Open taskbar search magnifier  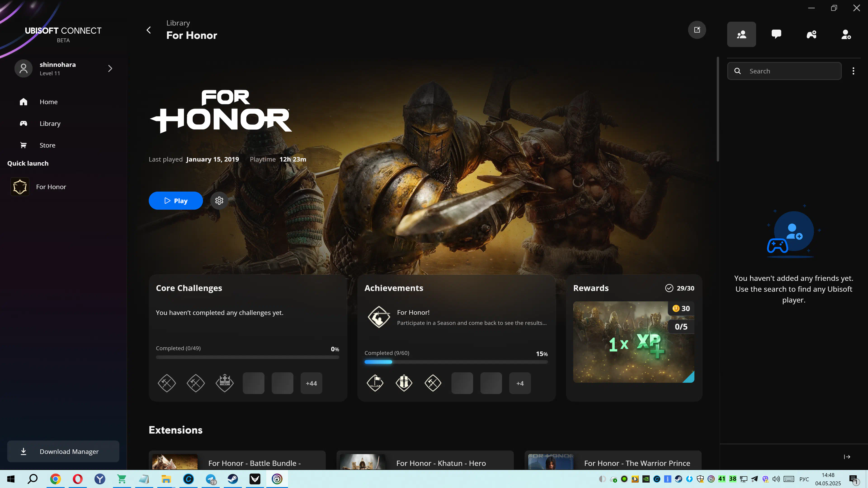click(x=33, y=479)
